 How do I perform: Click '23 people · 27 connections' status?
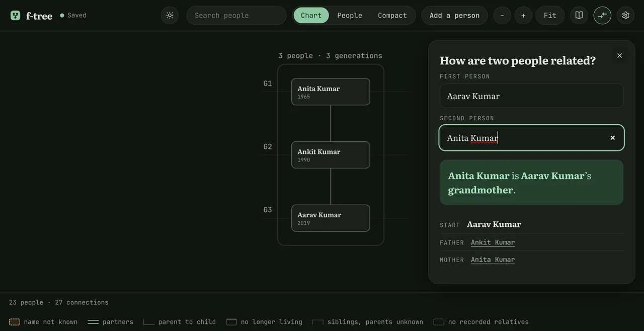click(x=59, y=302)
